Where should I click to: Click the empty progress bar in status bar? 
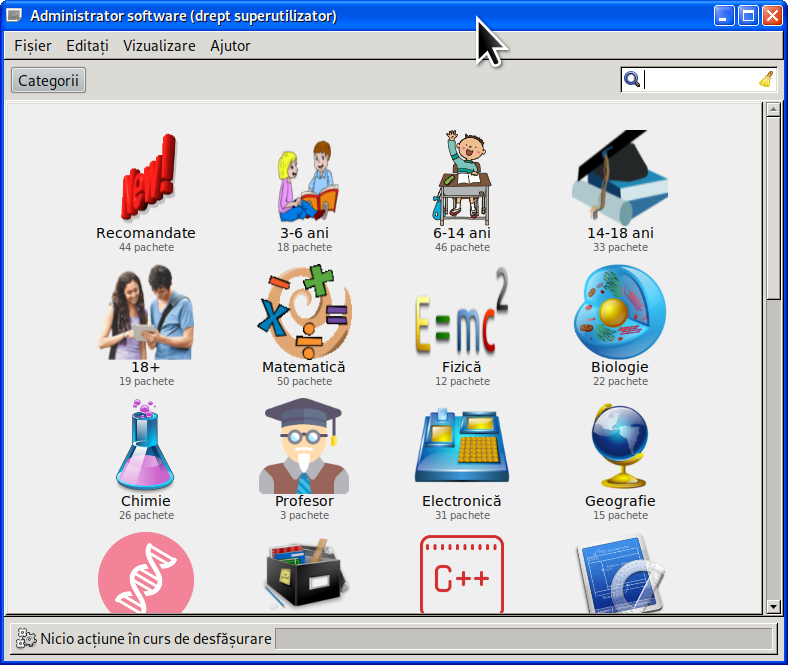(524, 639)
